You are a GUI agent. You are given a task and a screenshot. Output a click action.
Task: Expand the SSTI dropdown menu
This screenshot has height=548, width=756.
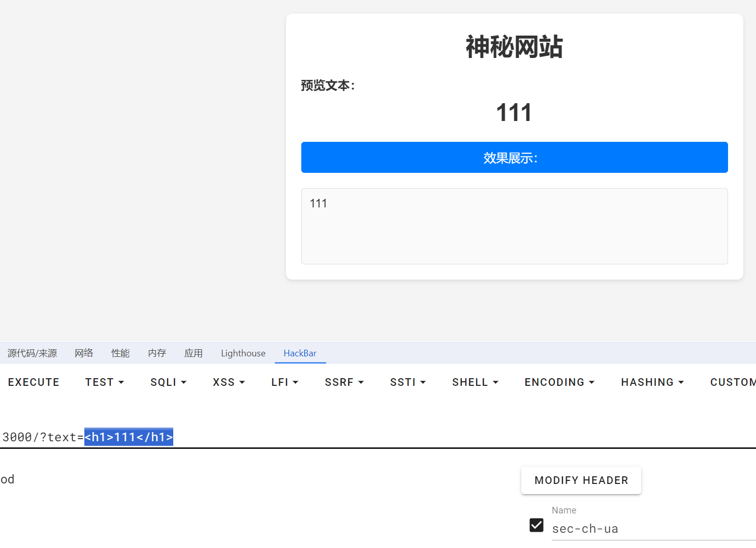[x=408, y=382]
